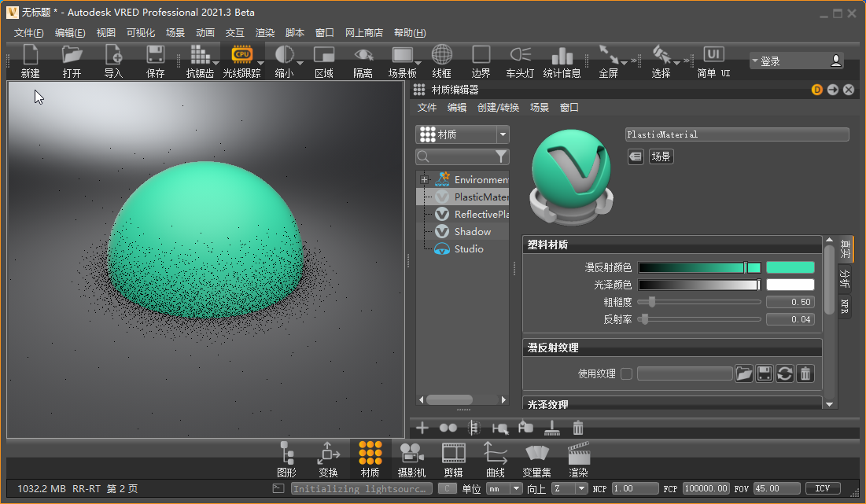Screen dimensions: 866x504
Task: Open the 渲染 main menu
Action: [x=265, y=32]
